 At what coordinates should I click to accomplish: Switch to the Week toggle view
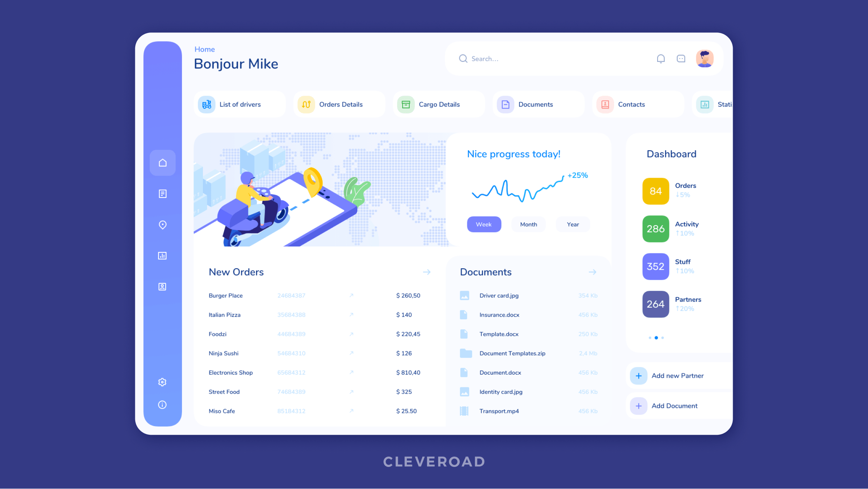[x=483, y=224]
